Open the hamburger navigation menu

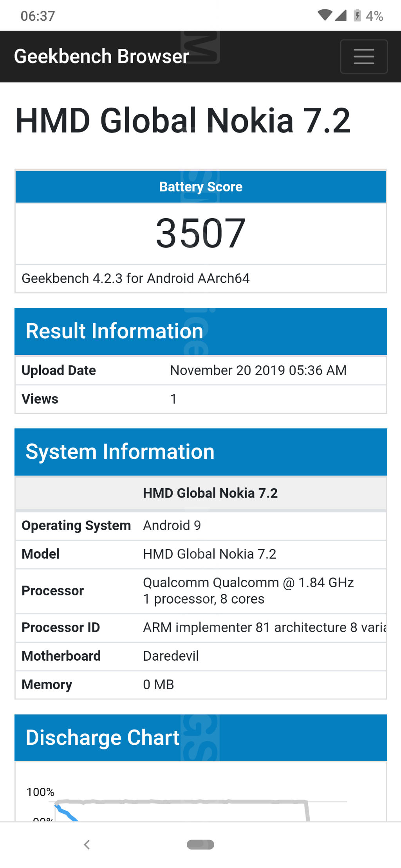363,56
